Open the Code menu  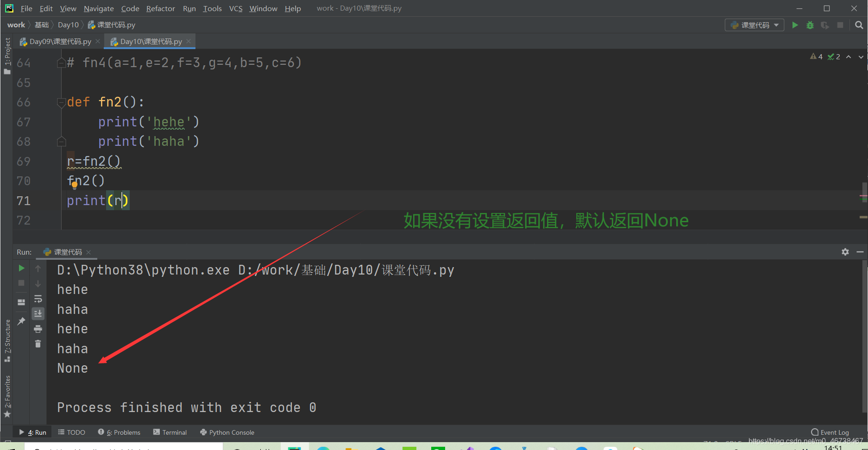click(x=130, y=8)
